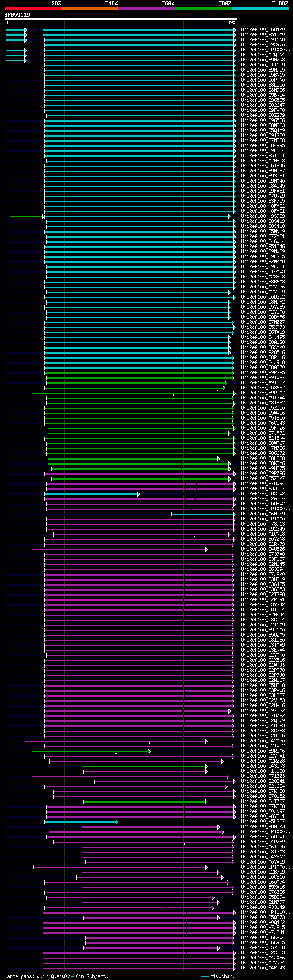This screenshot has width=293, height=980.
Task: Select the UniRef100_Q737X8 label
Action: (x=263, y=554)
